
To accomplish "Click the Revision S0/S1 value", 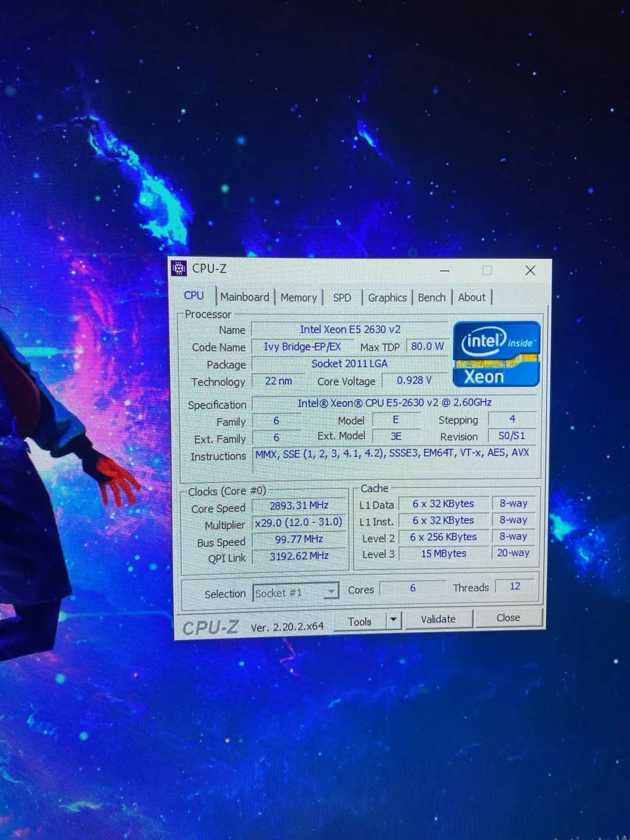I will click(512, 436).
